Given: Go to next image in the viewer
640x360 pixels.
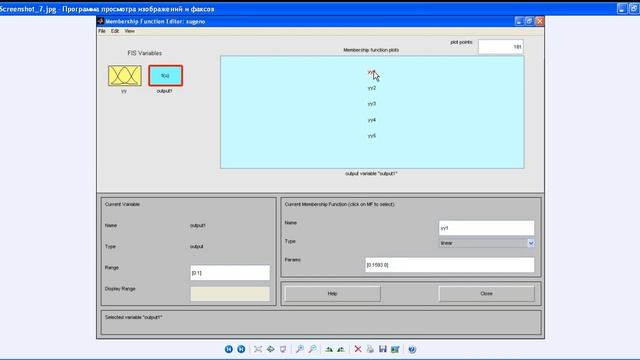Looking at the screenshot, I should [241, 349].
